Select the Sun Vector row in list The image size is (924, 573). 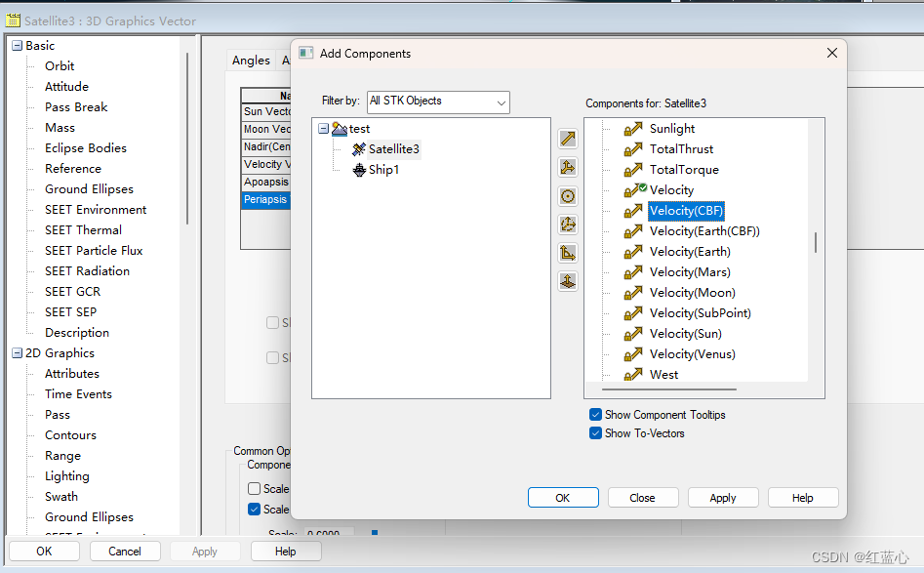point(266,111)
